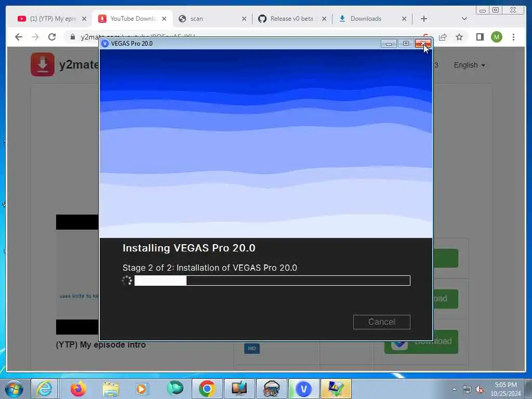The image size is (532, 399).
Task: Open the Windows Start menu
Action: [14, 389]
